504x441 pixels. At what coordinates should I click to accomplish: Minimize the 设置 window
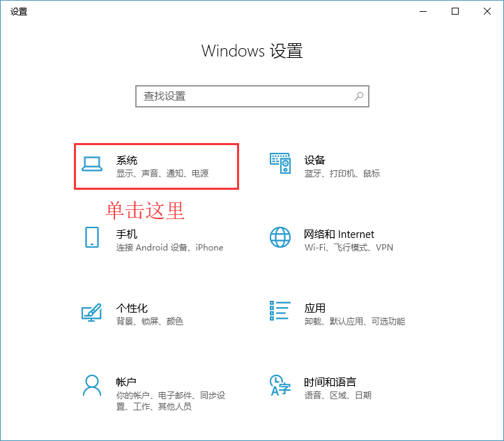pos(423,12)
